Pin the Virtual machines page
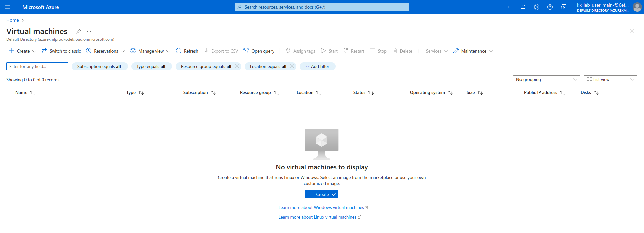This screenshot has height=233, width=644. click(x=78, y=31)
